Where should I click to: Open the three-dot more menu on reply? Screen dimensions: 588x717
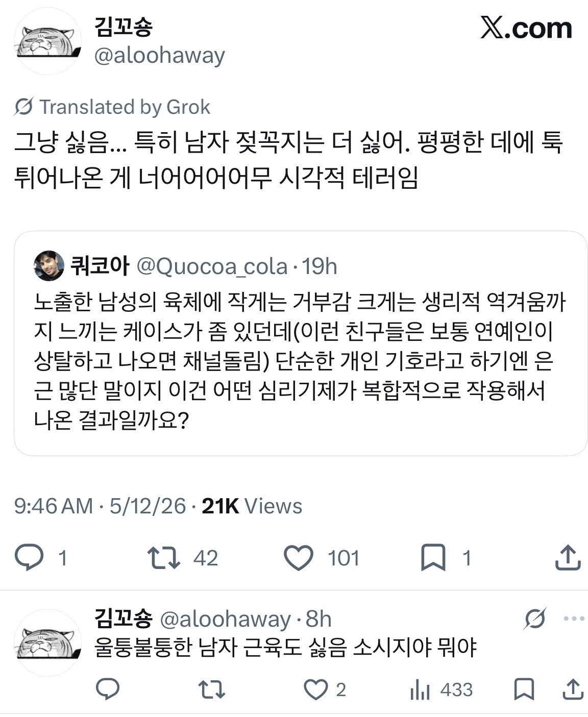574,619
